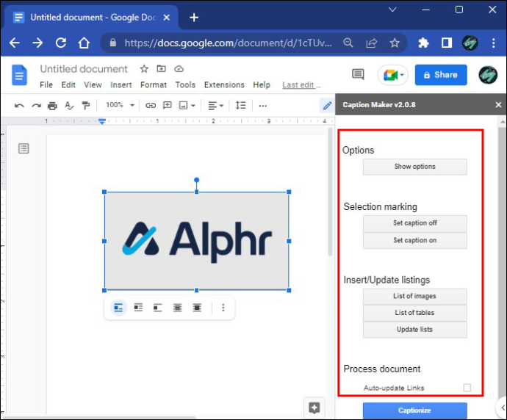Close the Caption Maker sidebar
507x420 pixels.
pyautogui.click(x=498, y=105)
